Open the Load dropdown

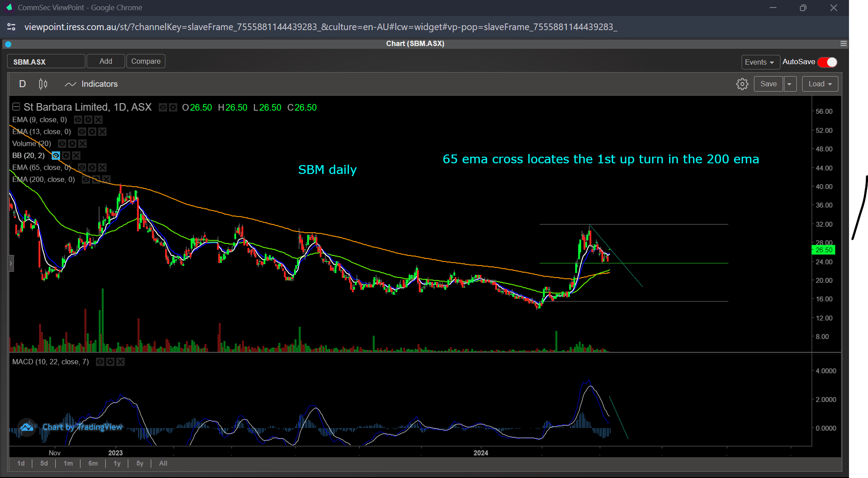point(820,84)
